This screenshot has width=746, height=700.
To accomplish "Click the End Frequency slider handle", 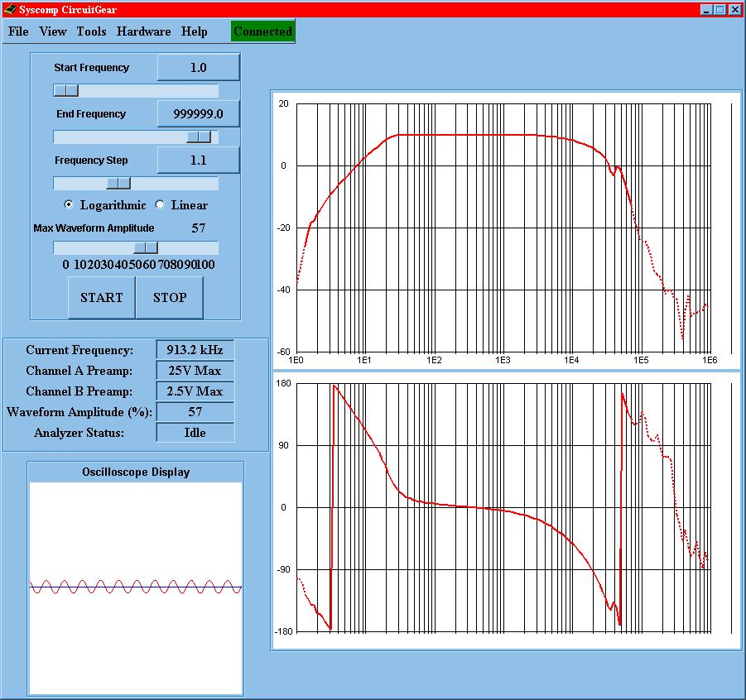I will click(199, 137).
